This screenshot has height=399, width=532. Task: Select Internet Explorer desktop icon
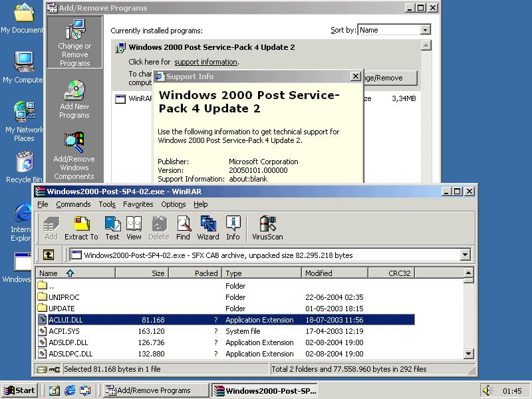click(22, 222)
